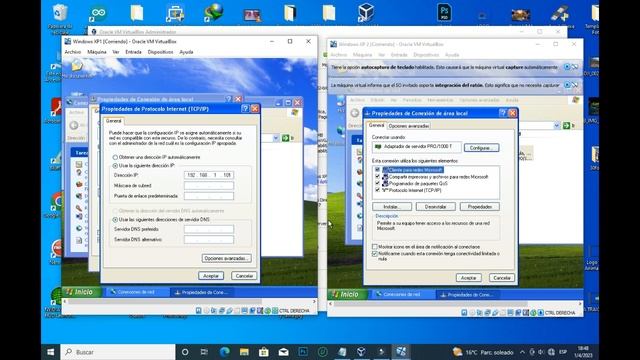Click Windows 10 Start button
Viewport: 640px width, 360px height.
pyautogui.click(x=51, y=352)
